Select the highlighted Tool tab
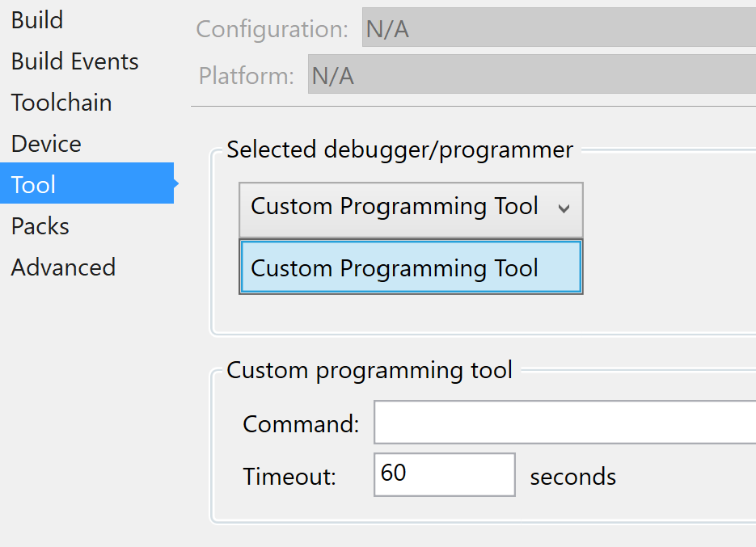The height and width of the screenshot is (547, 756). pos(87,183)
